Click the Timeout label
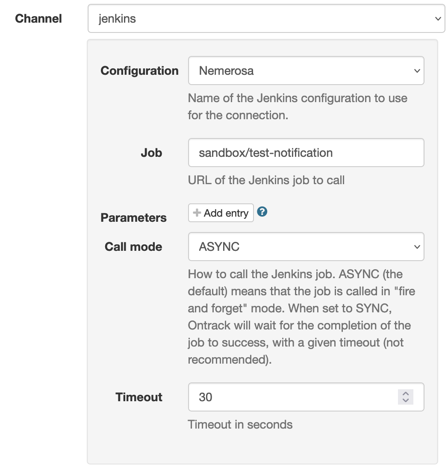 (139, 397)
